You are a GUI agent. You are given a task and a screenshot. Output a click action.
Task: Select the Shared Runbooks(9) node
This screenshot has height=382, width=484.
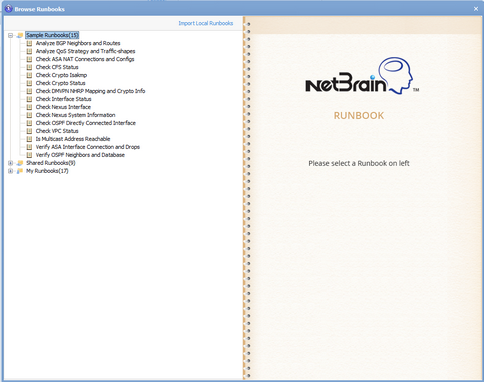point(51,163)
